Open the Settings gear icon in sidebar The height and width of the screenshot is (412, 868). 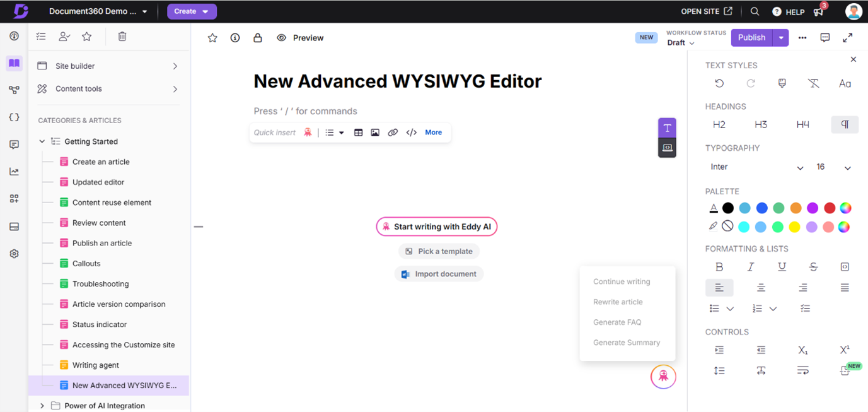14,254
